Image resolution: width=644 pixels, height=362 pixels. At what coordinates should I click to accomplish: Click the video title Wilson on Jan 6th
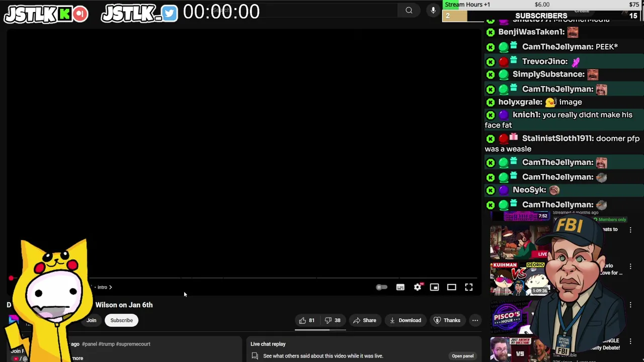point(124,305)
